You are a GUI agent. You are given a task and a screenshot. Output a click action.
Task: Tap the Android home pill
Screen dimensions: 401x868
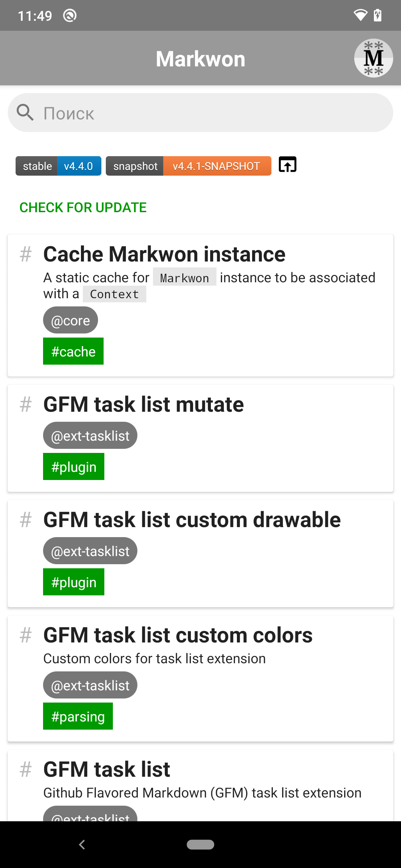pyautogui.click(x=200, y=845)
